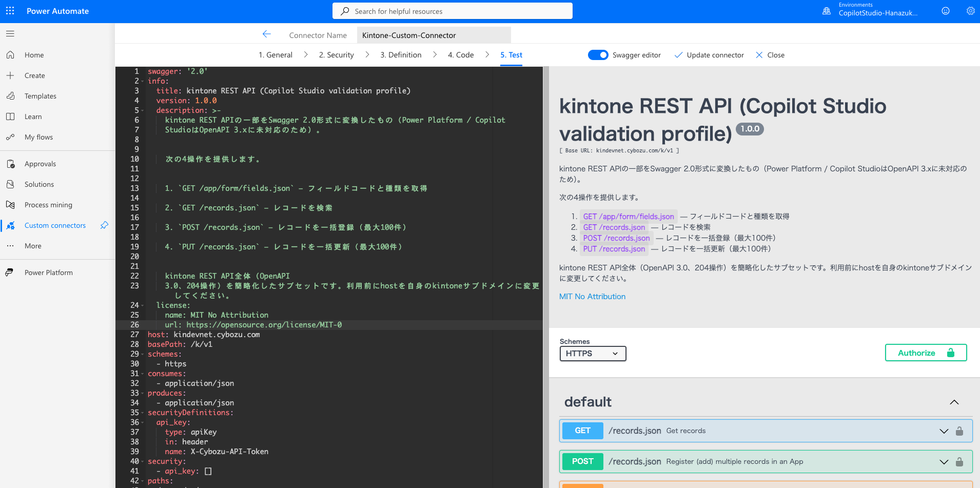Expand the POST /records.json operation chevron

944,462
